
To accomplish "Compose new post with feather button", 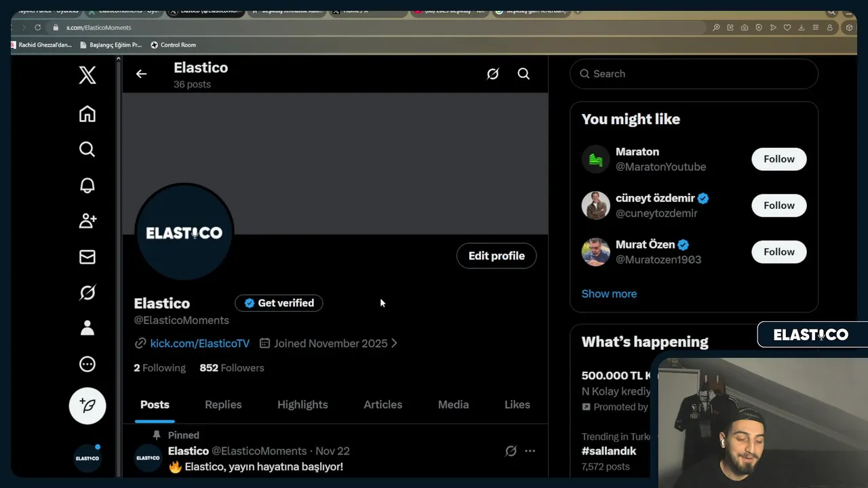I will (87, 405).
